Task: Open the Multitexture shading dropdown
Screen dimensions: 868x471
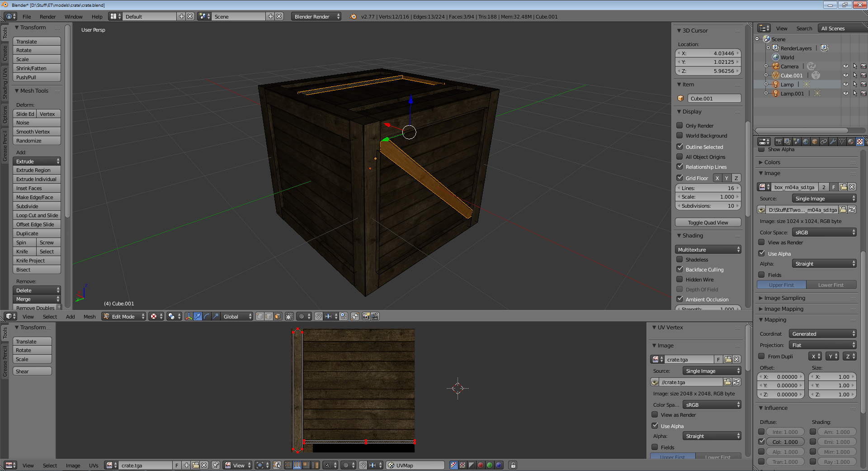Action: [708, 249]
